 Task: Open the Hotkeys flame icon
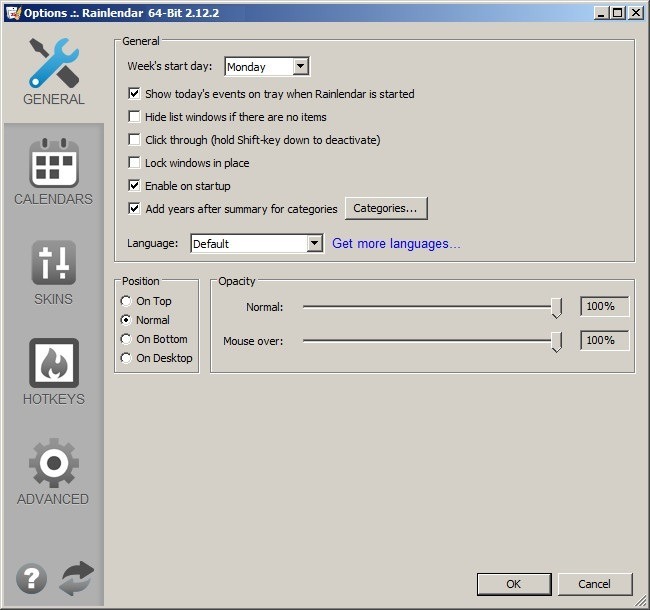point(53,363)
